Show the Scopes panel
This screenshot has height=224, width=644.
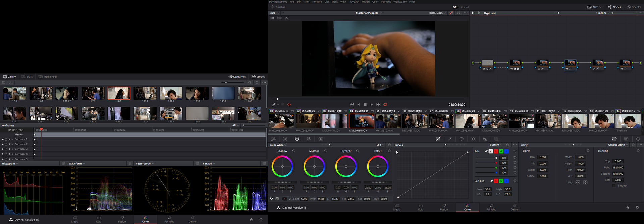258,77
